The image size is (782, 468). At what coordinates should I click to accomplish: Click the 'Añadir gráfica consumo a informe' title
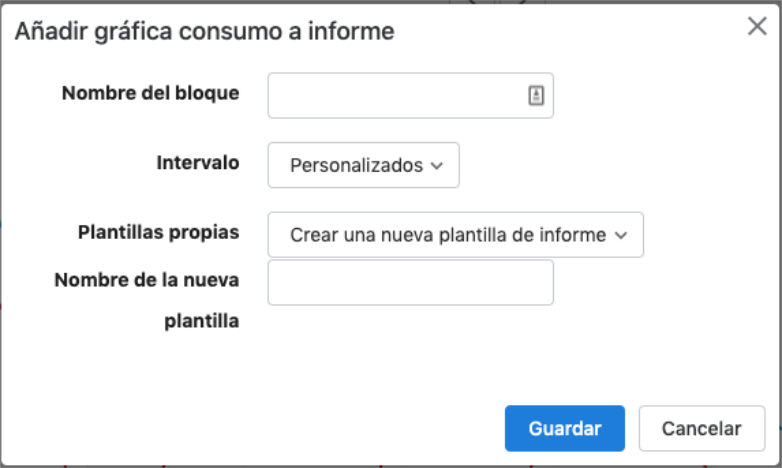[x=204, y=31]
